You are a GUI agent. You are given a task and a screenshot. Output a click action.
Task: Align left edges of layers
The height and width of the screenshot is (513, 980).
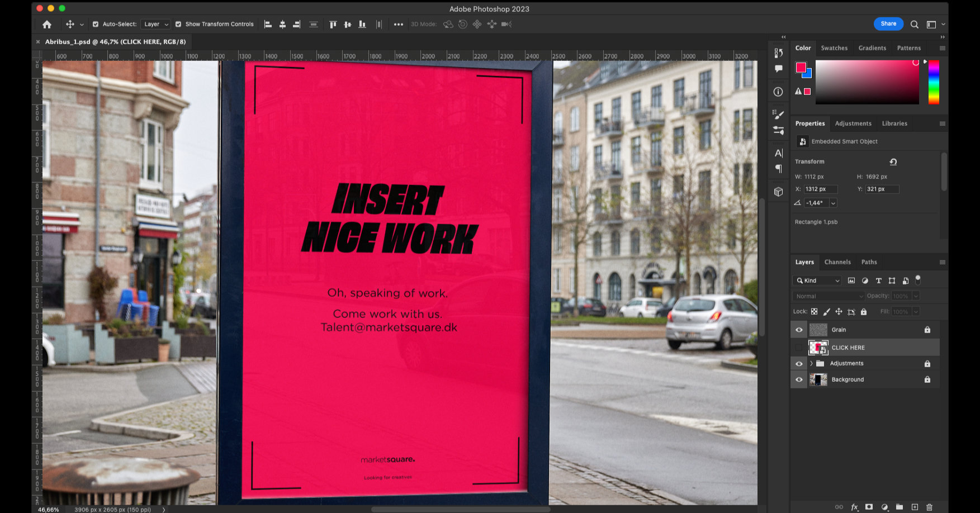pos(268,24)
